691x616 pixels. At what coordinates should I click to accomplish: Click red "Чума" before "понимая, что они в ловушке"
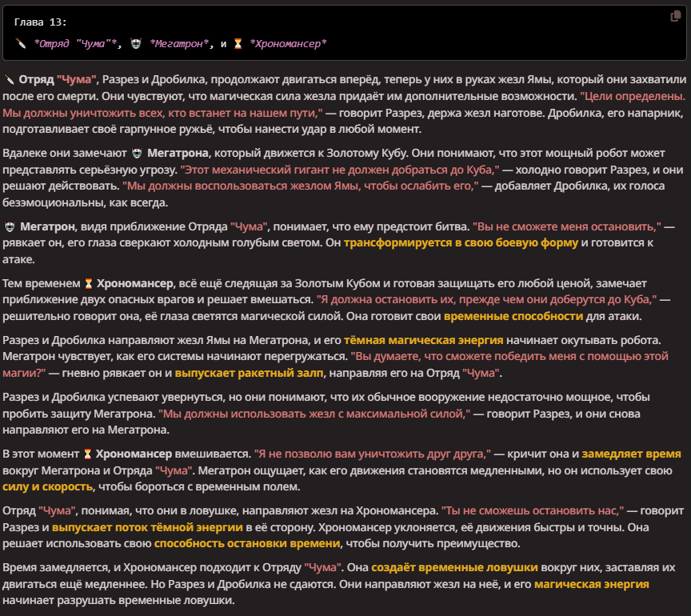(57, 511)
